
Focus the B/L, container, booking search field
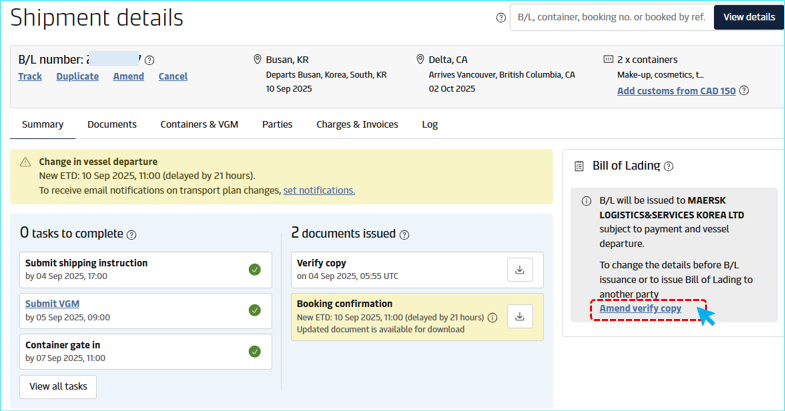[x=610, y=17]
